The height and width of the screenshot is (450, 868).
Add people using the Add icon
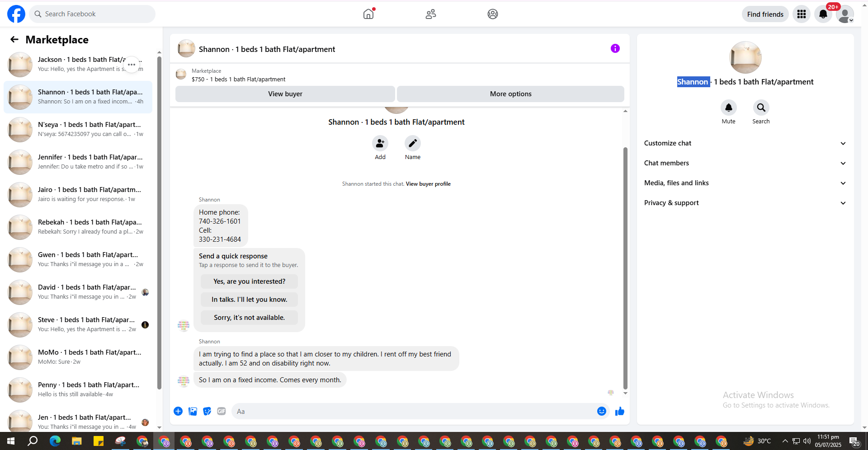pyautogui.click(x=380, y=143)
